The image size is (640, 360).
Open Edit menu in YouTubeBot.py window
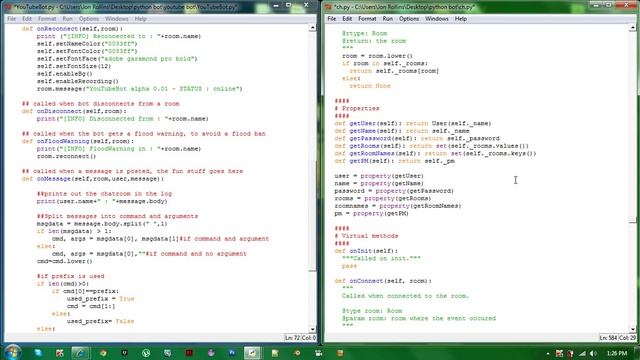pyautogui.click(x=27, y=19)
